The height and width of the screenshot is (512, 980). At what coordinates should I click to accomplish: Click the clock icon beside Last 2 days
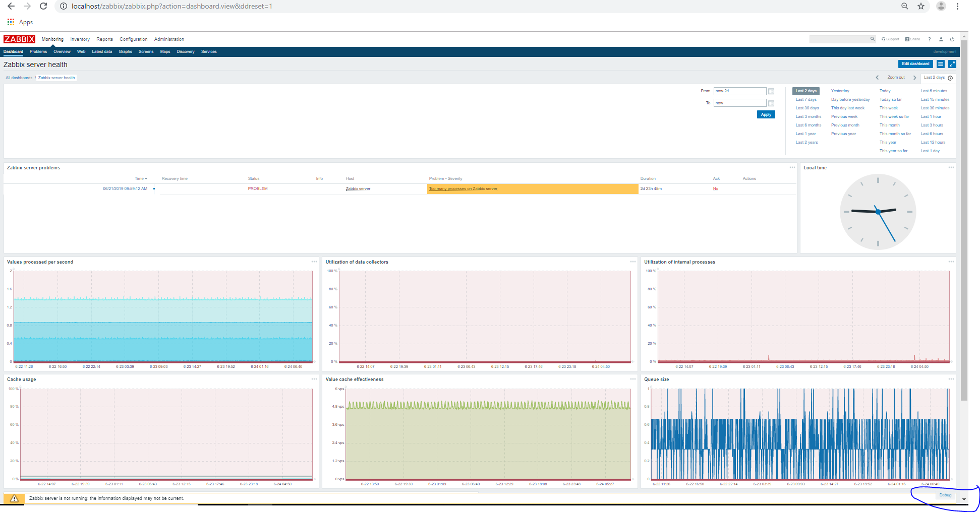click(950, 78)
